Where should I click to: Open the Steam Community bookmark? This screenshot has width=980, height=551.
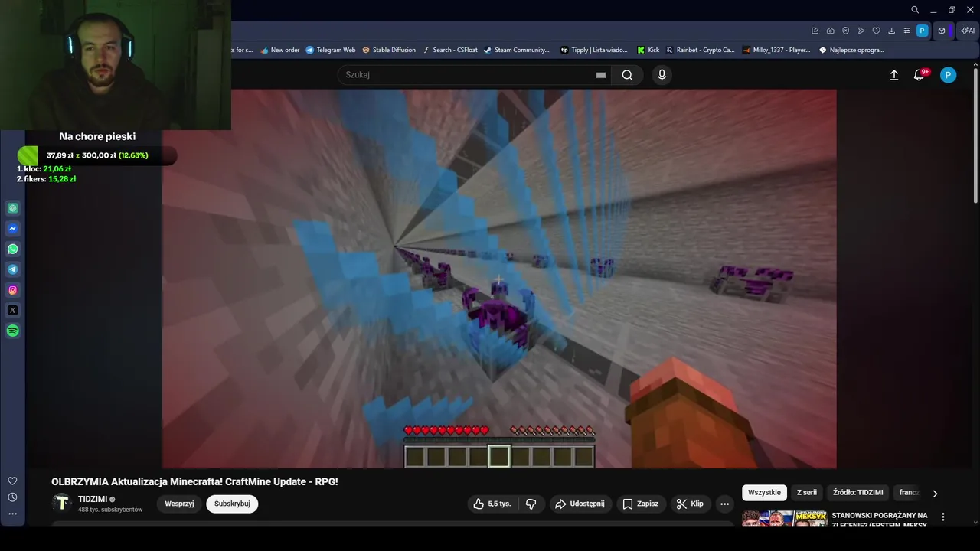coord(517,50)
